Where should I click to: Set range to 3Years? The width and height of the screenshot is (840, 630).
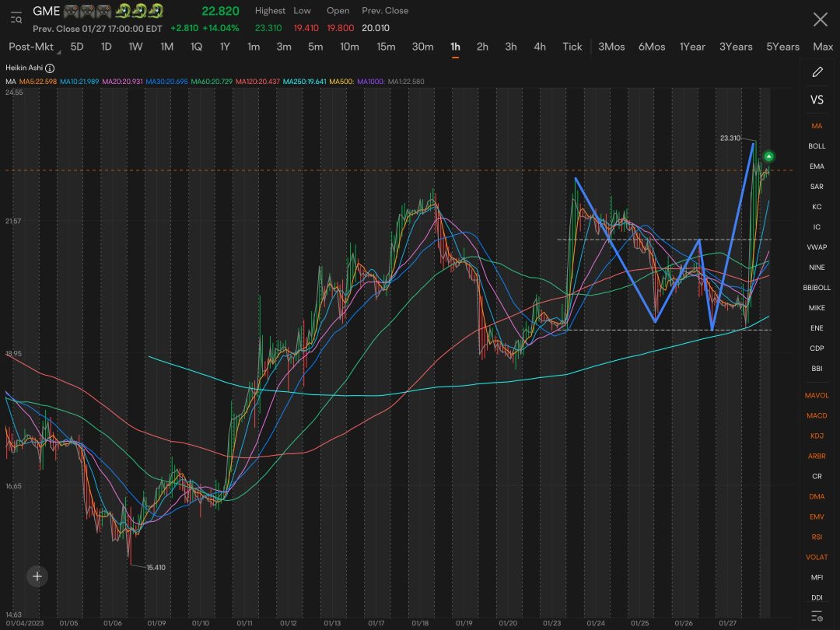point(736,47)
